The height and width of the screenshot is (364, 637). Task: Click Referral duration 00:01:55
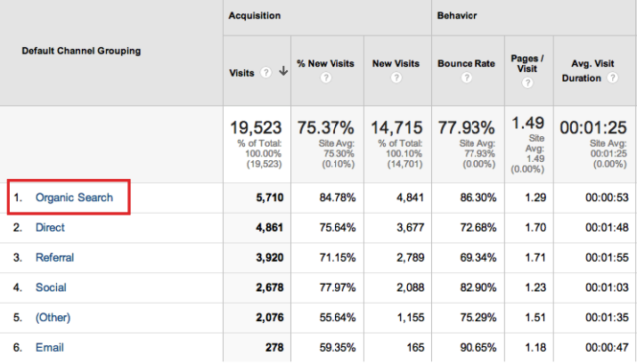pyautogui.click(x=607, y=258)
